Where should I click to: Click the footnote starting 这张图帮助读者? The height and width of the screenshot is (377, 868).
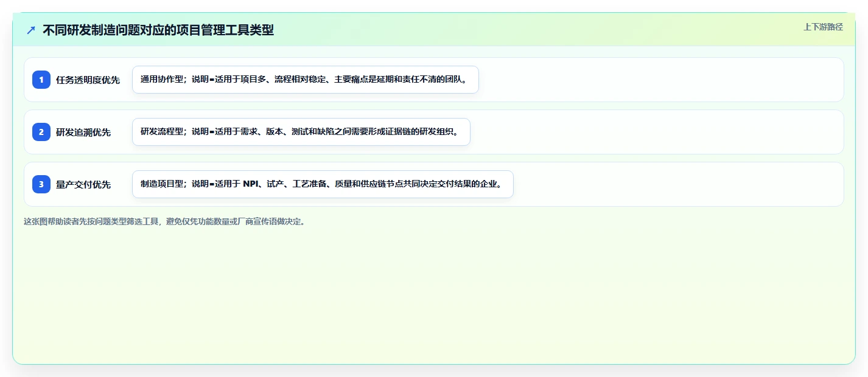click(164, 221)
